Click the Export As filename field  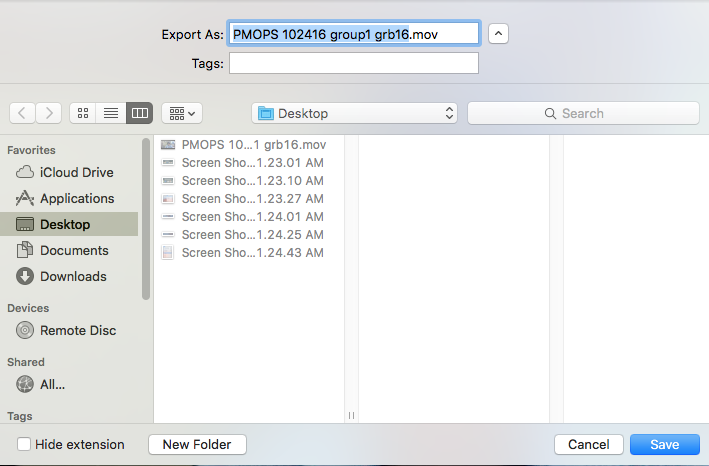pos(354,33)
